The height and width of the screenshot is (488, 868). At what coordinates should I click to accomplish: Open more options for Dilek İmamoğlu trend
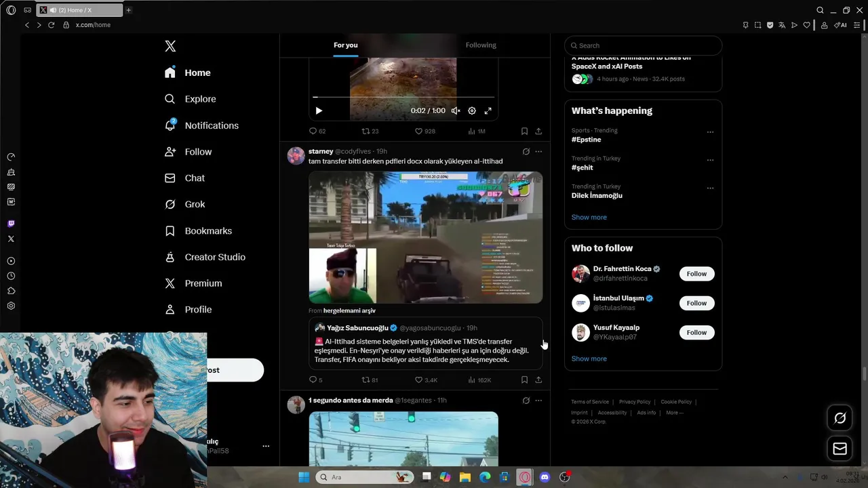tap(710, 188)
